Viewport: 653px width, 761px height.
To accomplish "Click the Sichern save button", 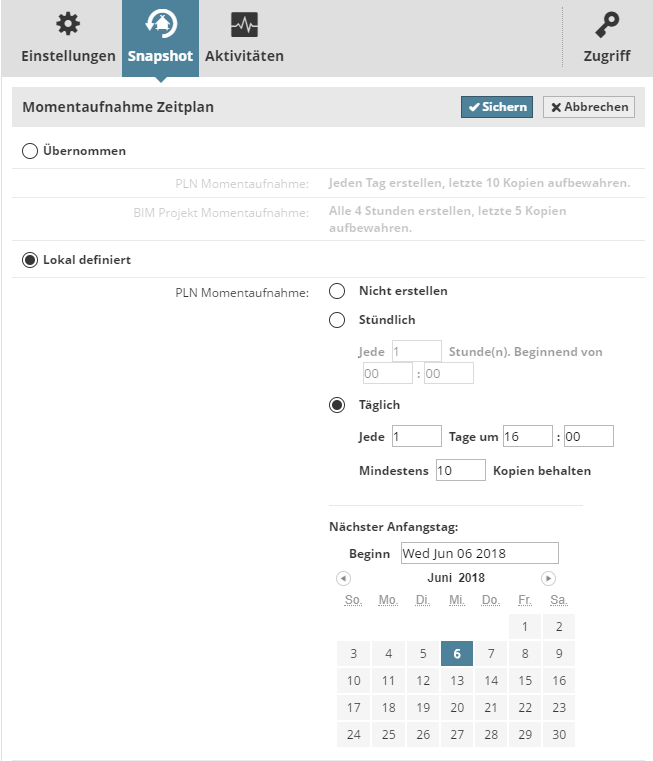I will (497, 107).
